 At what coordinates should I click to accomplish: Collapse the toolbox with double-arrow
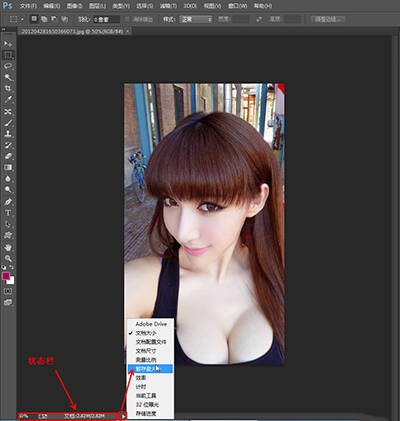click(4, 29)
